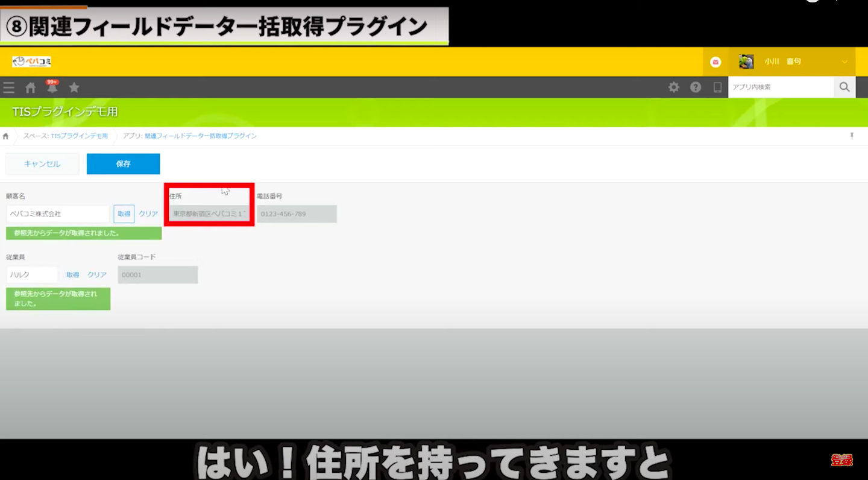Open notifications bell with 99+ badge
868x480 pixels.
pos(52,87)
